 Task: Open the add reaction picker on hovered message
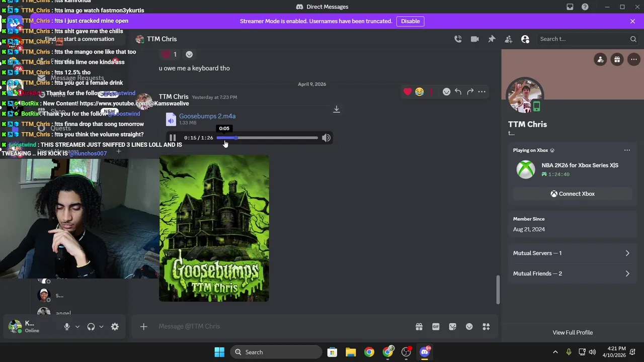click(x=446, y=92)
